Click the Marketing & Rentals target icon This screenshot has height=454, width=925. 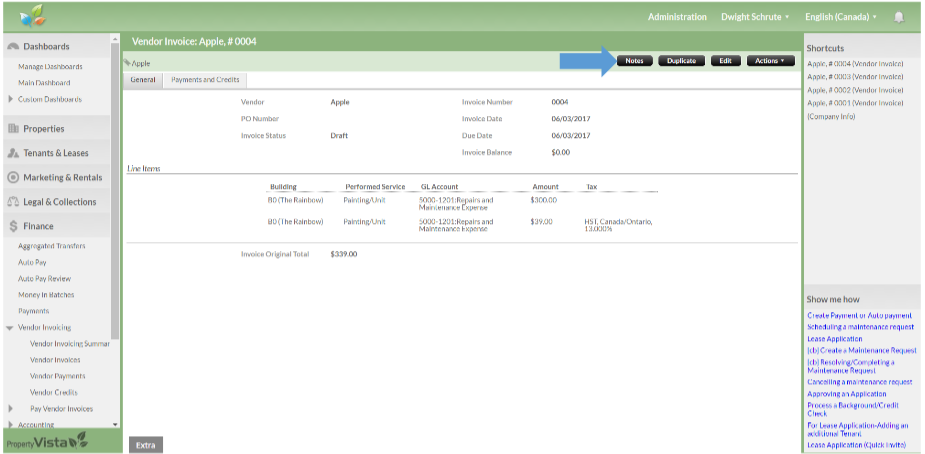coord(13,178)
